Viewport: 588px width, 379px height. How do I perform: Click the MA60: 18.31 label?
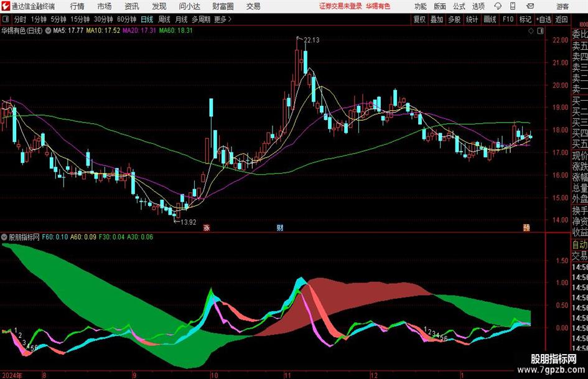pyautogui.click(x=176, y=30)
